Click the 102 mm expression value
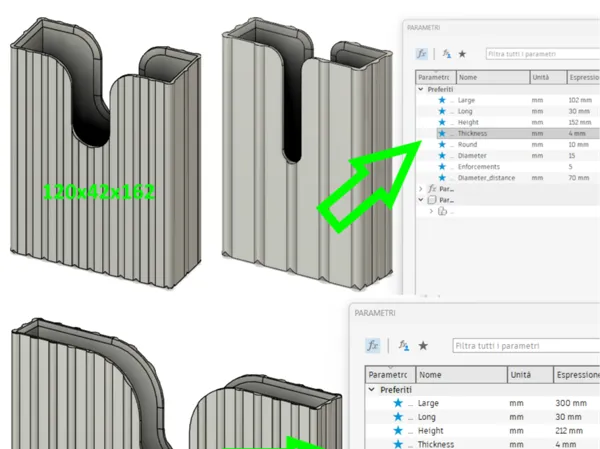600x449 pixels. [580, 100]
